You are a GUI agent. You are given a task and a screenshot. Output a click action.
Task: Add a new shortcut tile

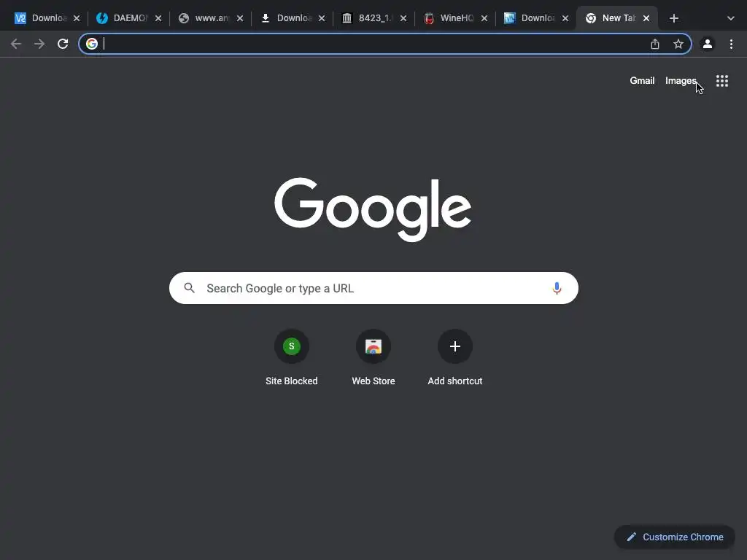pyautogui.click(x=455, y=357)
